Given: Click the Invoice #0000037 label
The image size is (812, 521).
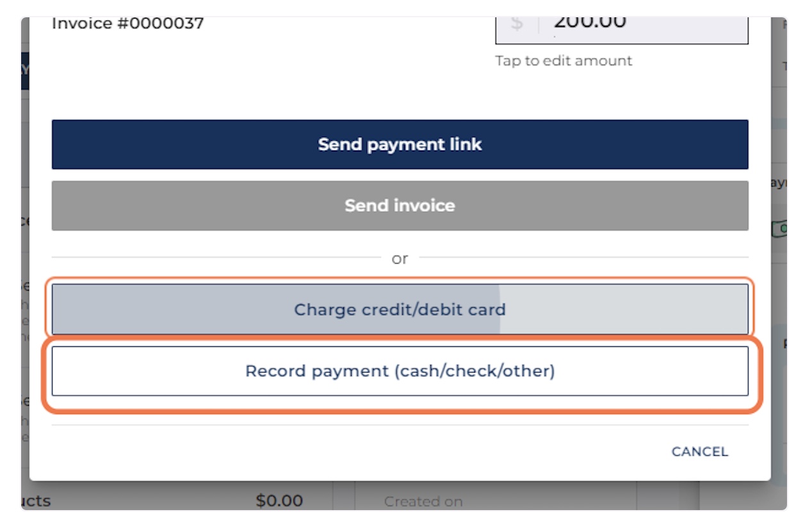Looking at the screenshot, I should 127,24.
